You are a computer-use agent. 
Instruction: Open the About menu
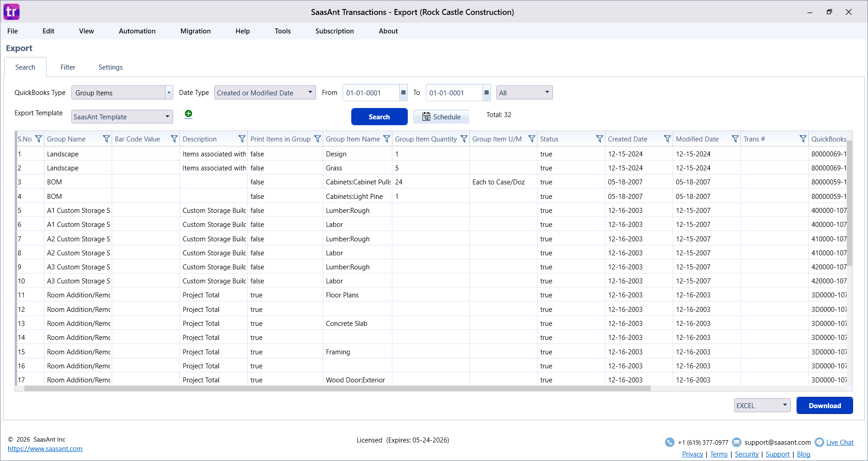[x=388, y=31]
